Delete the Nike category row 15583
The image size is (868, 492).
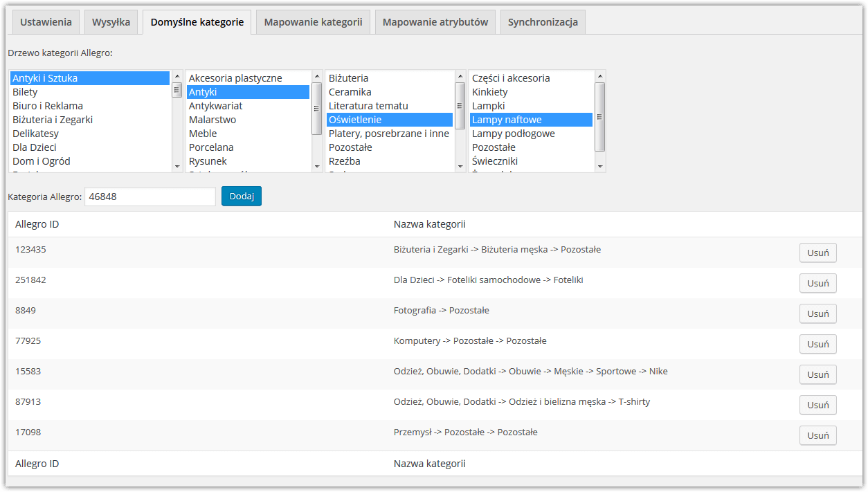point(817,374)
